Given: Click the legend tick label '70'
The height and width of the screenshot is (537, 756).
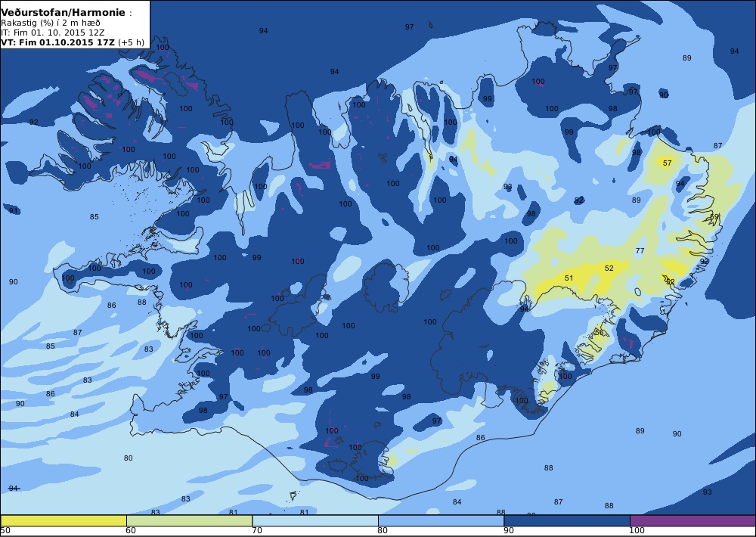Looking at the screenshot, I should [x=257, y=531].
